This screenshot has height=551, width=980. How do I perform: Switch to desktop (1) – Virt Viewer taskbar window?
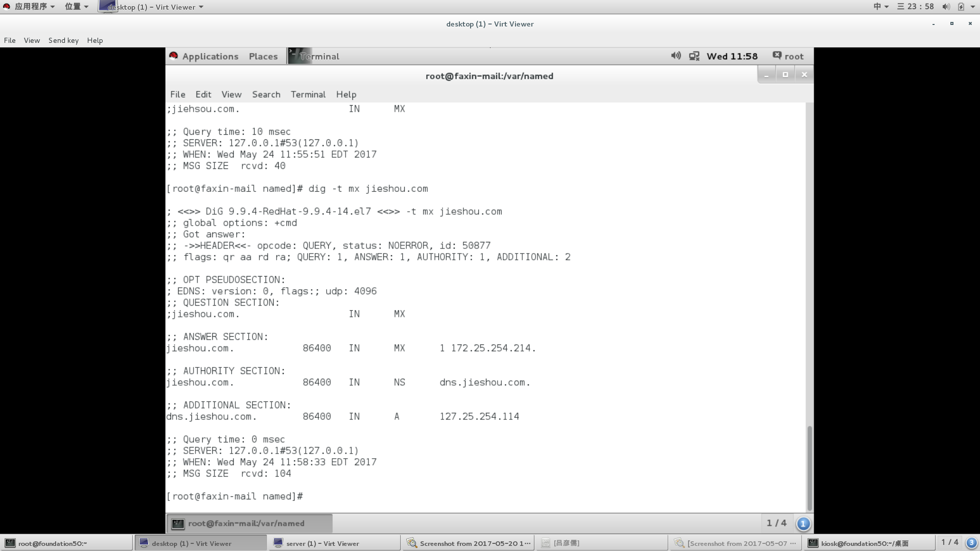tap(200, 543)
